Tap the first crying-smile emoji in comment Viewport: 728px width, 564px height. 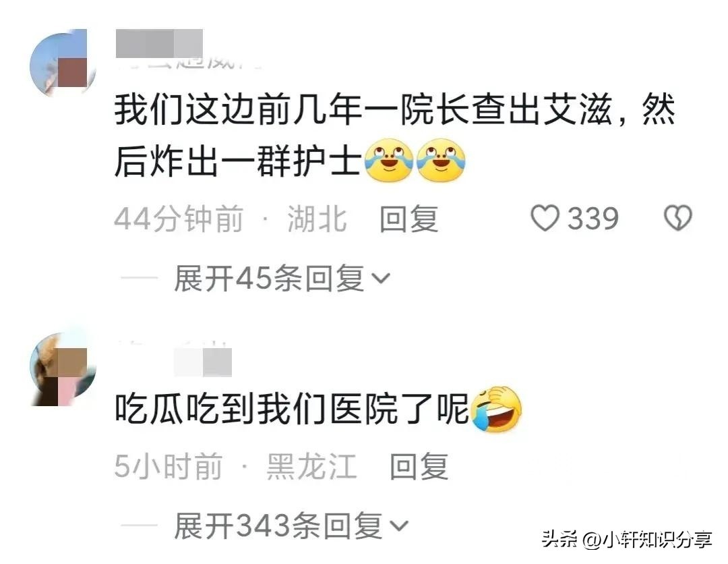(x=389, y=161)
